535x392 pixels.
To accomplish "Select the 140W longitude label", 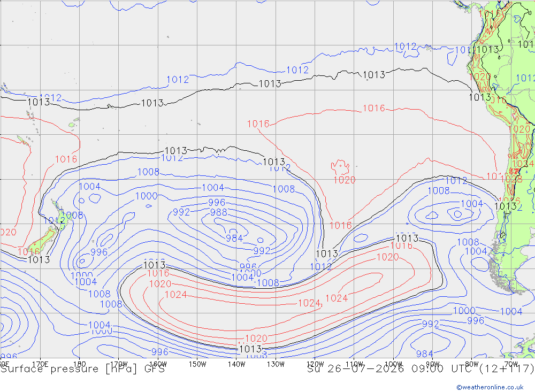I will pos(236,364).
